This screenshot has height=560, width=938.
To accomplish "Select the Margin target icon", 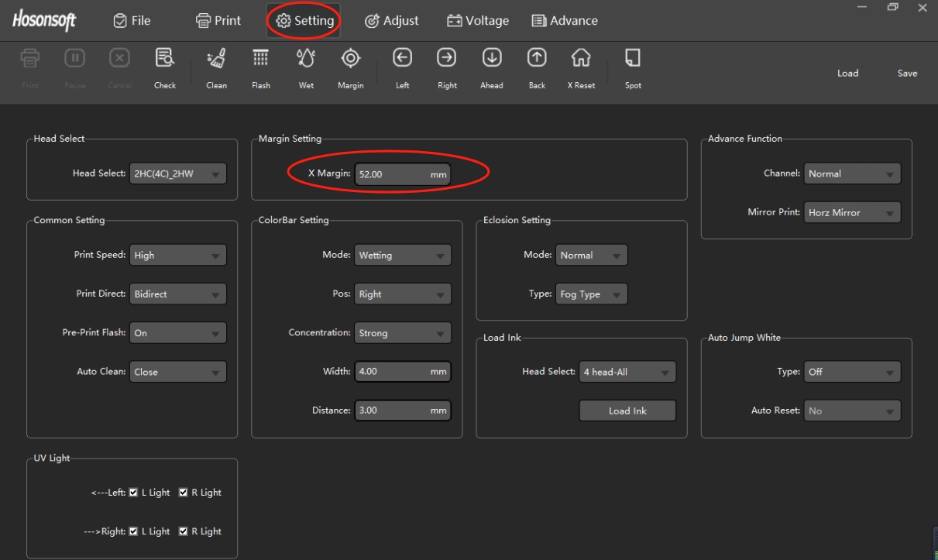I will click(x=350, y=60).
